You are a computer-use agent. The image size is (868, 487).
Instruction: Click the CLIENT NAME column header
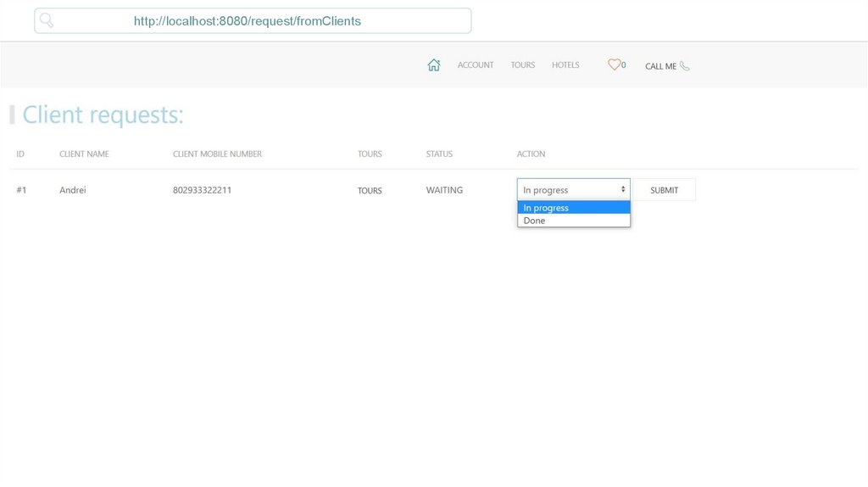[84, 154]
